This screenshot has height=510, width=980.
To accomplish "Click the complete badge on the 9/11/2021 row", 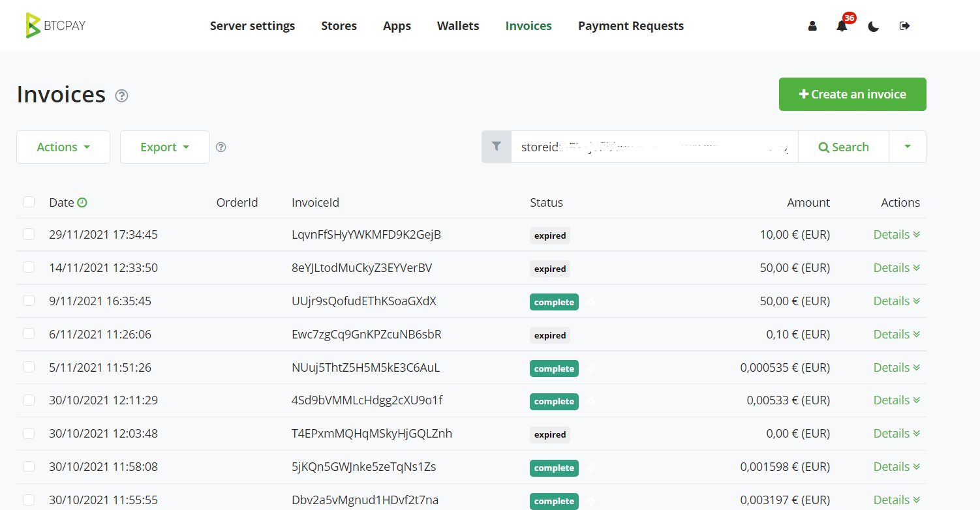I will coord(554,302).
